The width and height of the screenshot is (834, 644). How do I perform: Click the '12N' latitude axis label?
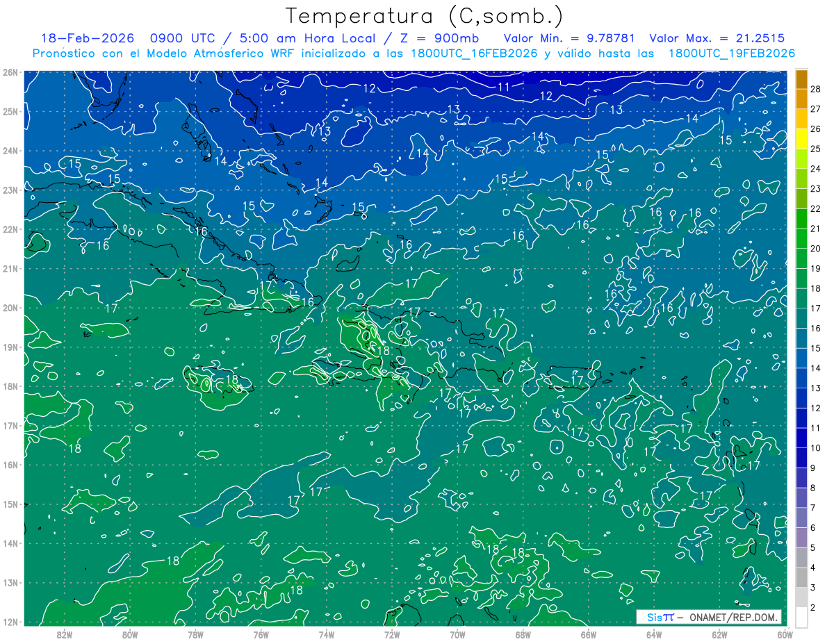[10, 622]
